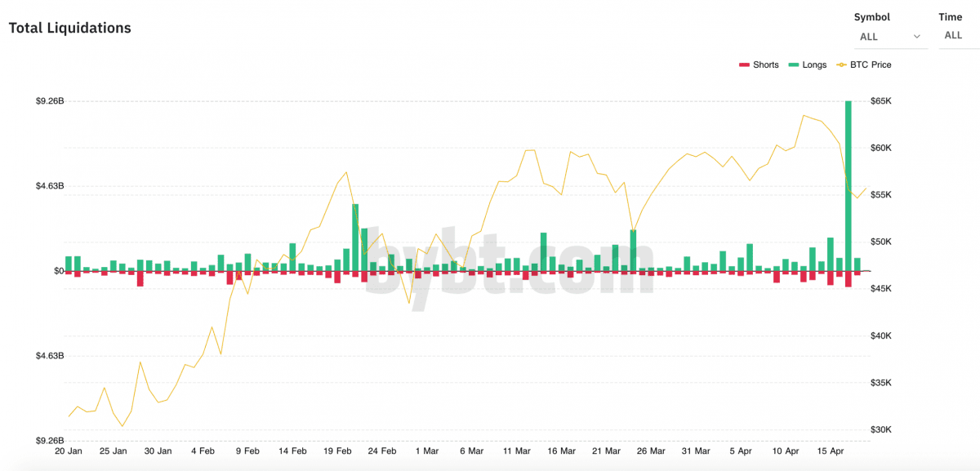Click the red Shorts legend marker
The width and height of the screenshot is (980, 471).
point(743,65)
